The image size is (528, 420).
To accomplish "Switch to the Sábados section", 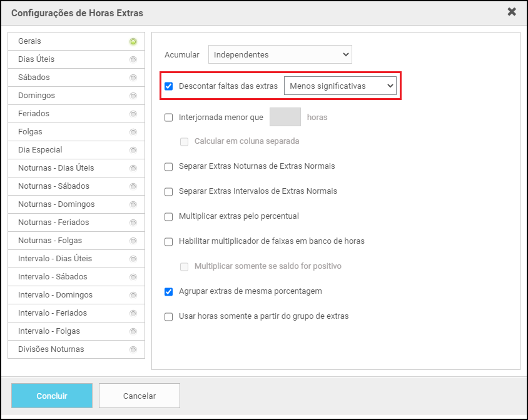I will [34, 77].
